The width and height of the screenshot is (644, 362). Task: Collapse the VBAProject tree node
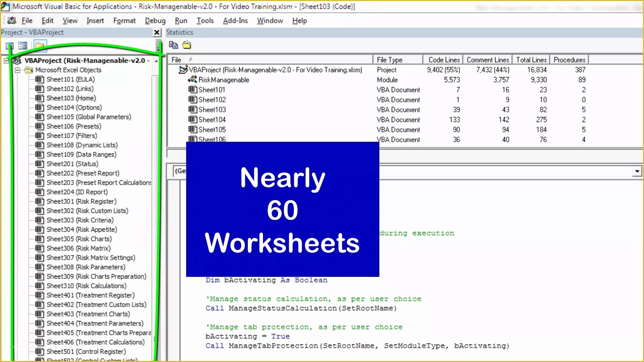pos(6,61)
